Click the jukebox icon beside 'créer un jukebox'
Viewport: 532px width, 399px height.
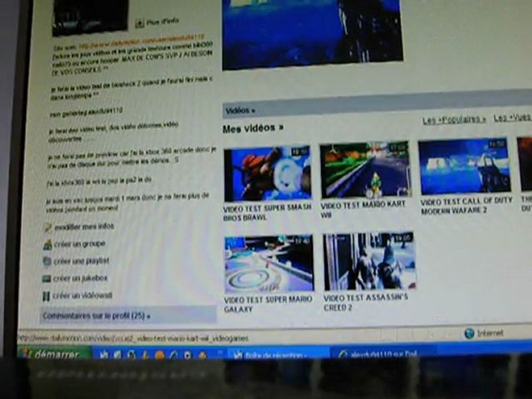[x=47, y=279]
